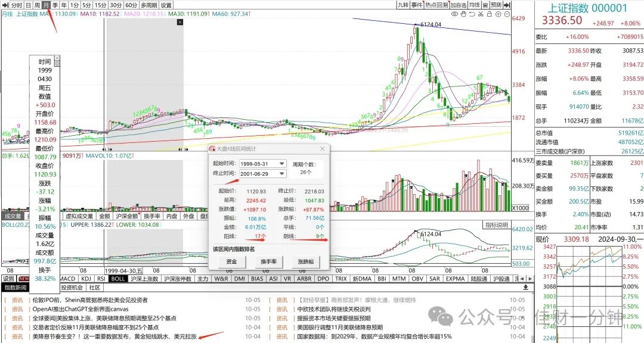Select the BOLL indicator tab
Screen dimensions: 644x343
click(x=118, y=279)
